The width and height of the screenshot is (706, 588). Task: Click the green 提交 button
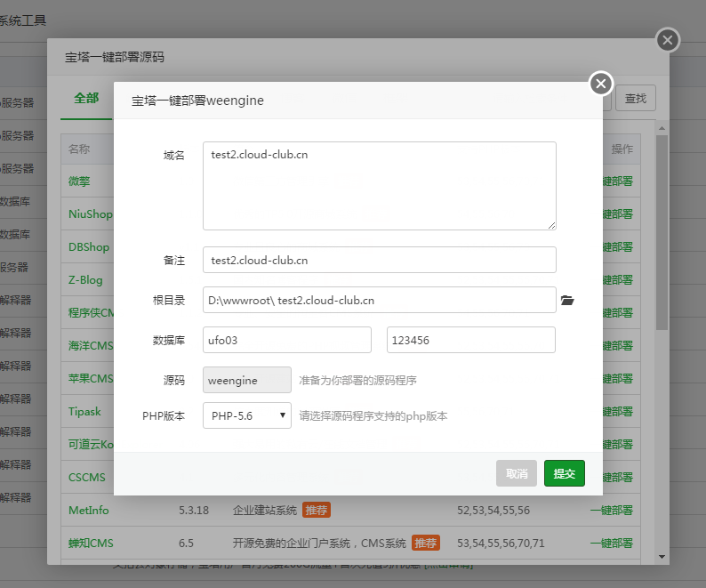pyautogui.click(x=564, y=473)
